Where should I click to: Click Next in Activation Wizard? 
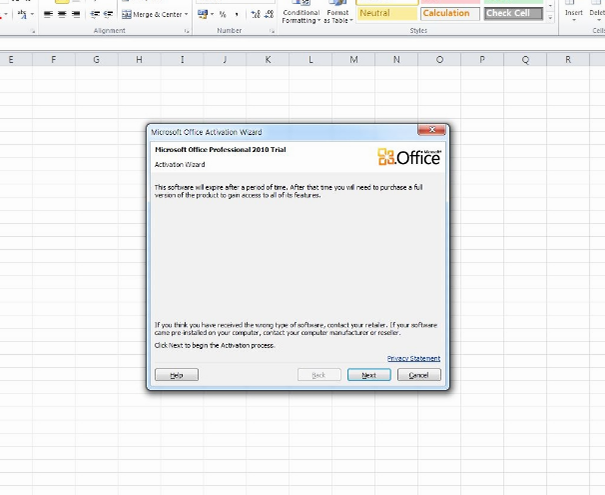click(369, 375)
